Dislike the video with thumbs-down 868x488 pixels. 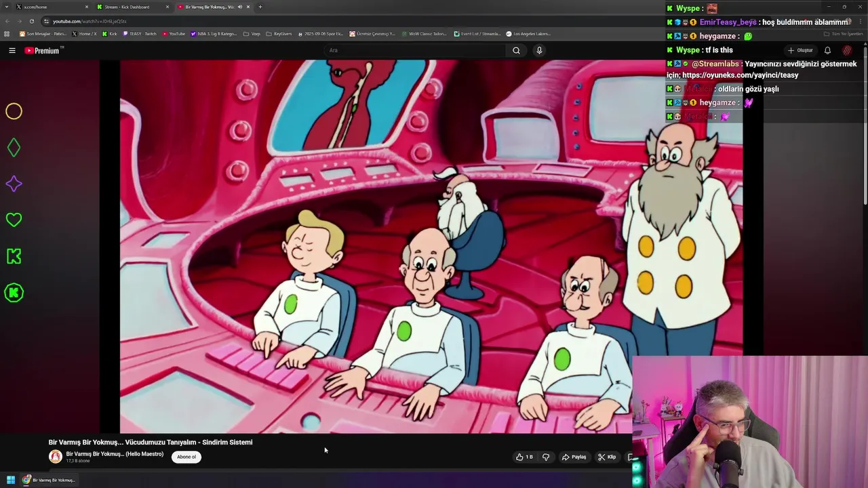pyautogui.click(x=546, y=457)
